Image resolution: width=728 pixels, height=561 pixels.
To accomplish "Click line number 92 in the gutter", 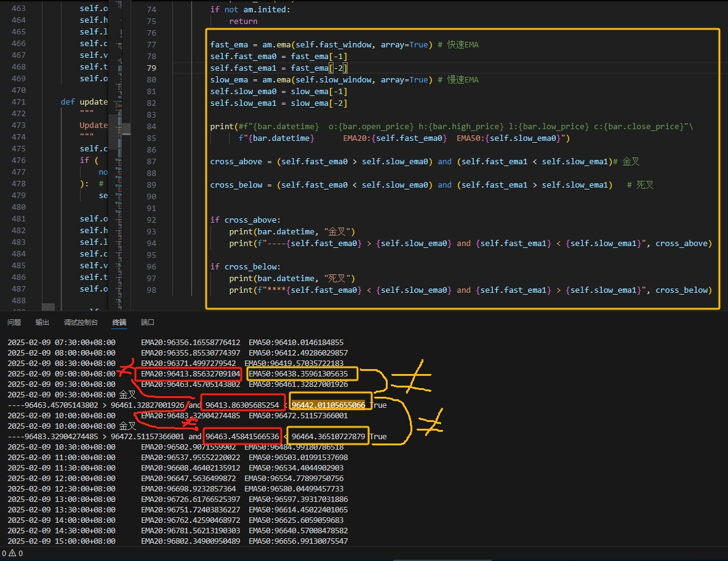I will click(x=151, y=220).
